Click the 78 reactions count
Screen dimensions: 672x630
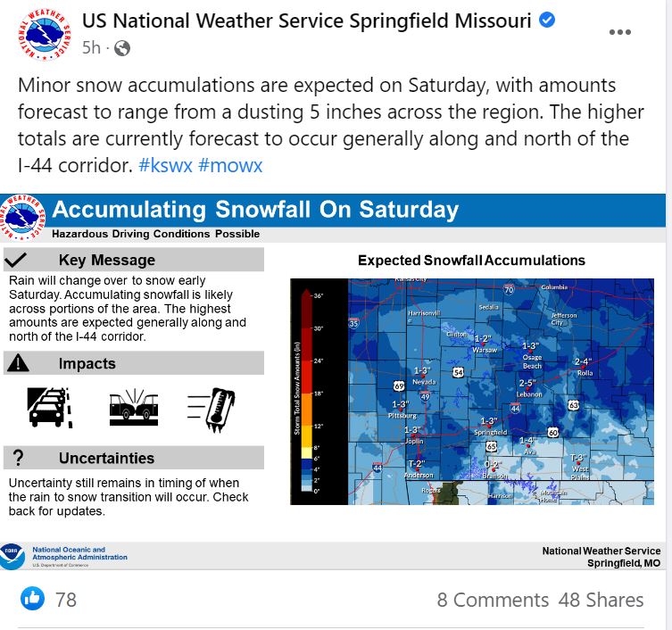pos(66,600)
